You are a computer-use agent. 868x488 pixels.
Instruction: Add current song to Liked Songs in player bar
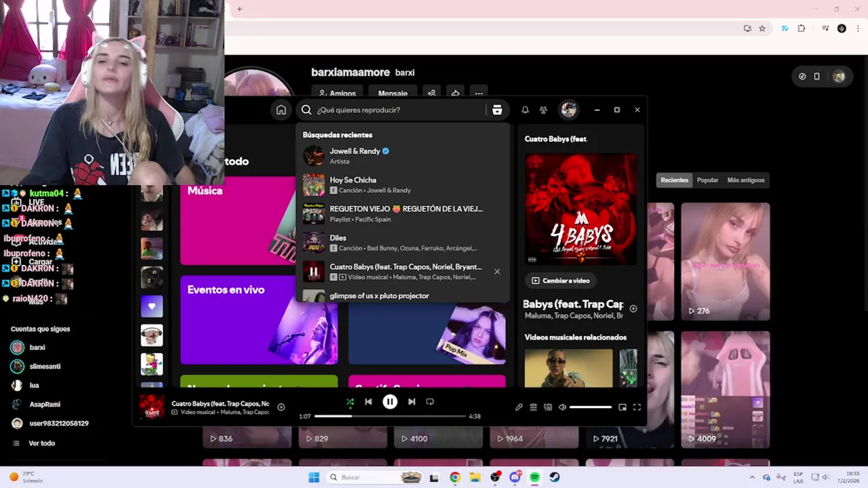click(281, 407)
